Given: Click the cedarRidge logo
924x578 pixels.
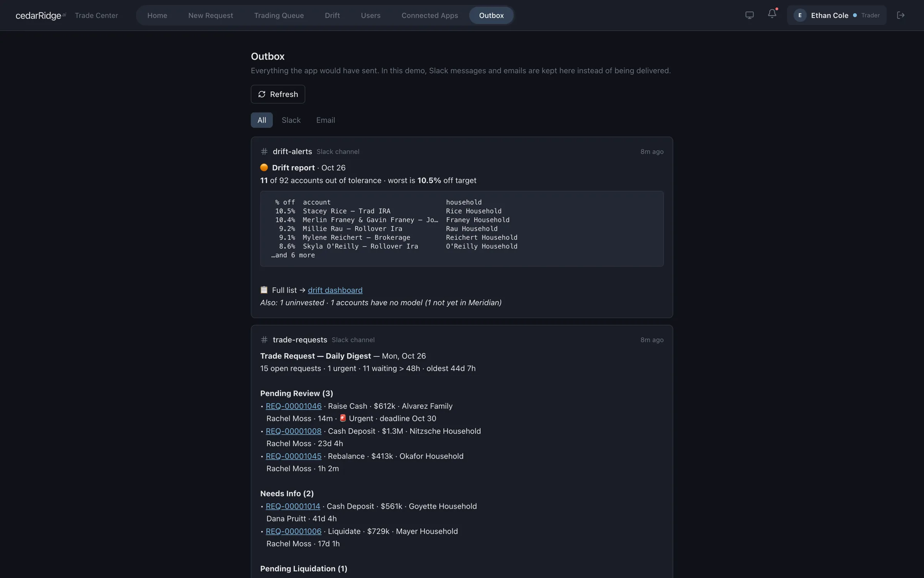Looking at the screenshot, I should click(x=40, y=15).
